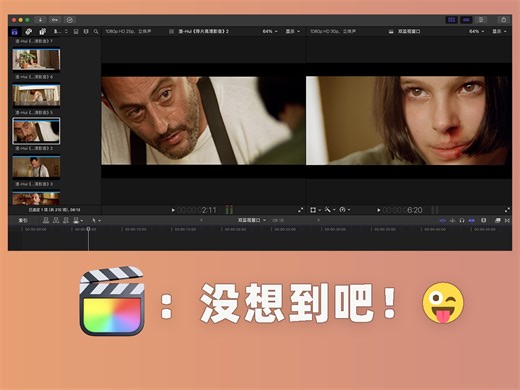This screenshot has width=520, height=390.
Task: Enter fullscreen for right viewer
Action: pyautogui.click(x=507, y=210)
